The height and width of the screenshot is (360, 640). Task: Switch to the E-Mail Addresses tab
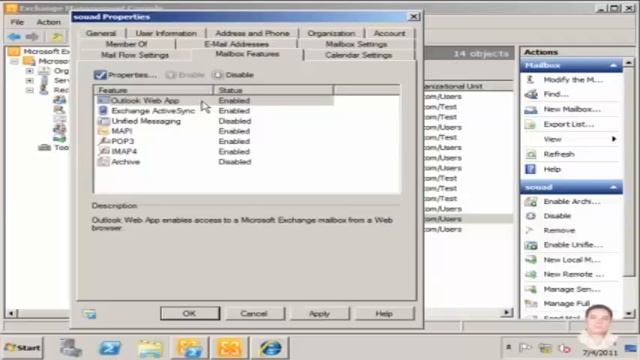236,44
